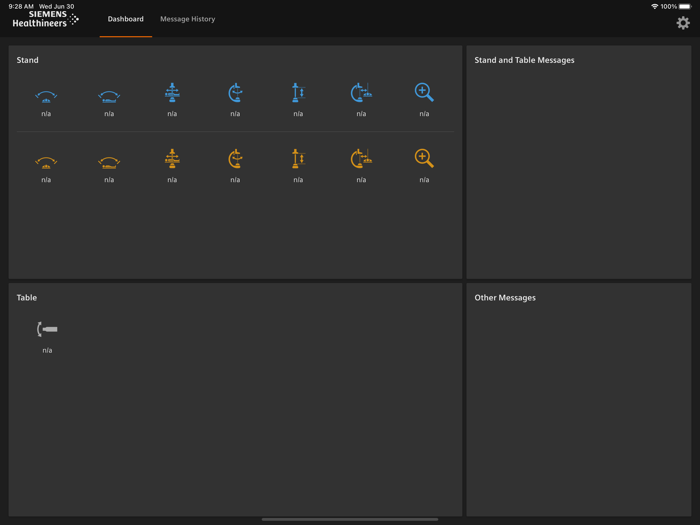
Task: Click the orange C-arm rotation icon
Action: click(235, 158)
